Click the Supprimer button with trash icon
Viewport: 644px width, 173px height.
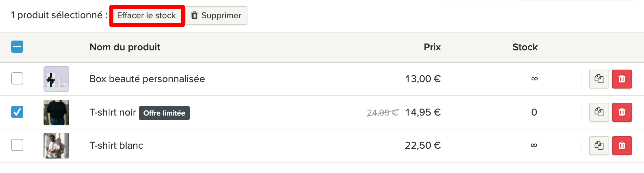click(x=216, y=16)
